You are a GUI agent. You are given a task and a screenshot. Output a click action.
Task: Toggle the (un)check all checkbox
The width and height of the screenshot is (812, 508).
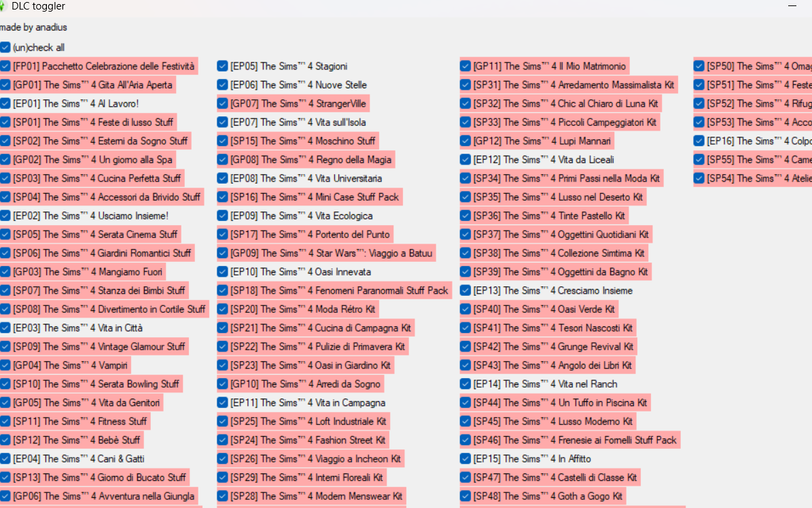(5, 47)
